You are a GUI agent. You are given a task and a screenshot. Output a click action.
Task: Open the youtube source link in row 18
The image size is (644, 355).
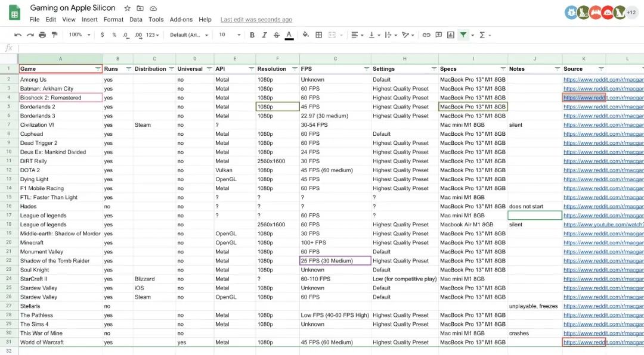point(603,225)
